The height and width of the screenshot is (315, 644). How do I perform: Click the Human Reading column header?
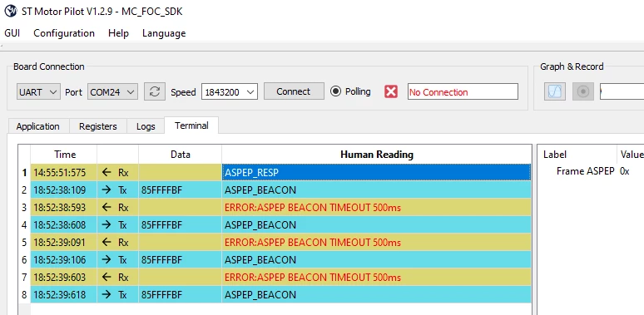377,155
